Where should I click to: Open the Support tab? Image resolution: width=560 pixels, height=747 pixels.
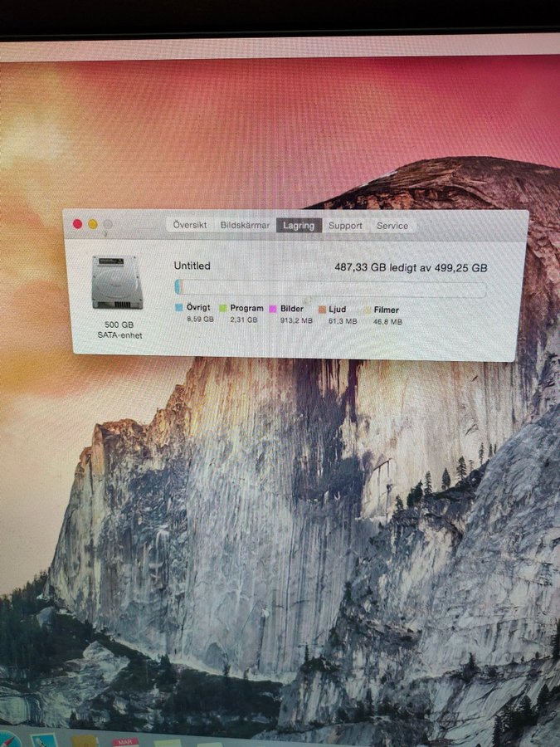(x=345, y=226)
